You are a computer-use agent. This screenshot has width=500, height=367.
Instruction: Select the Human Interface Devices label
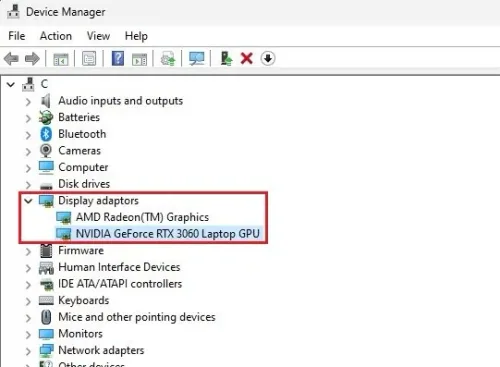119,267
